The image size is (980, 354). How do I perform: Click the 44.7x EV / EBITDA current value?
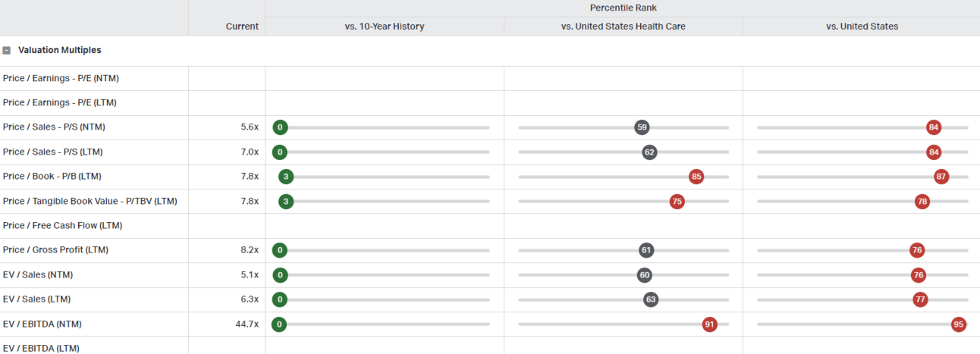(247, 324)
